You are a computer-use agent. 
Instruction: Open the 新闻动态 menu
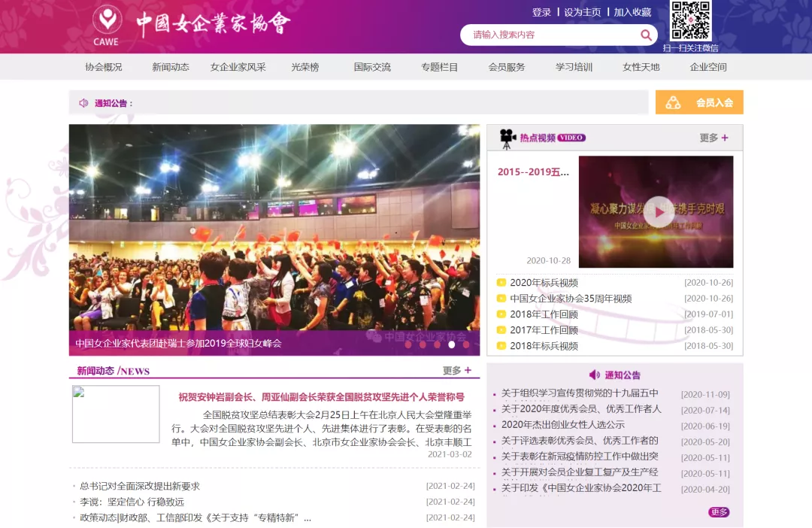(x=171, y=67)
